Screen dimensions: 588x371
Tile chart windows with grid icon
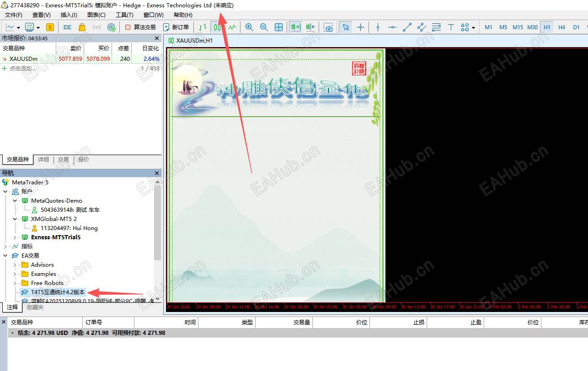click(x=278, y=27)
